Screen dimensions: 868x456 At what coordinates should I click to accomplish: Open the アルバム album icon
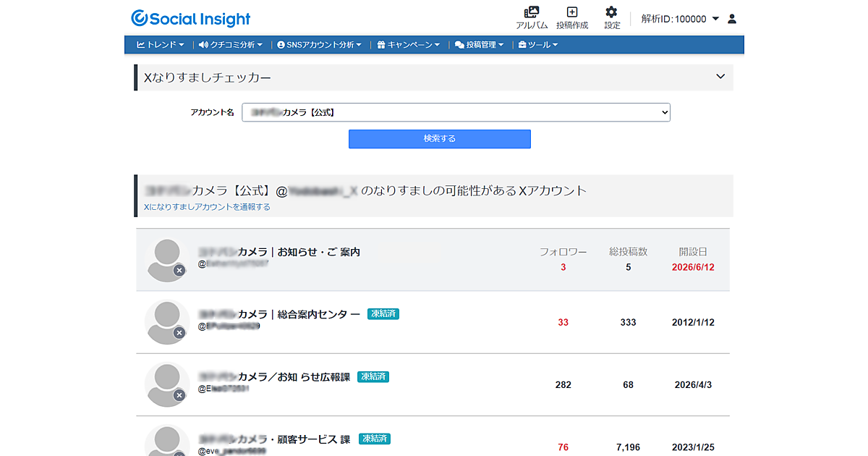click(532, 18)
